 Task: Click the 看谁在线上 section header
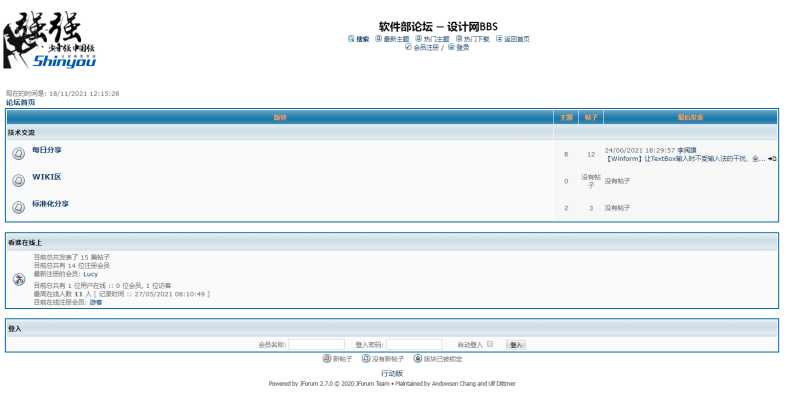pyautogui.click(x=25, y=243)
